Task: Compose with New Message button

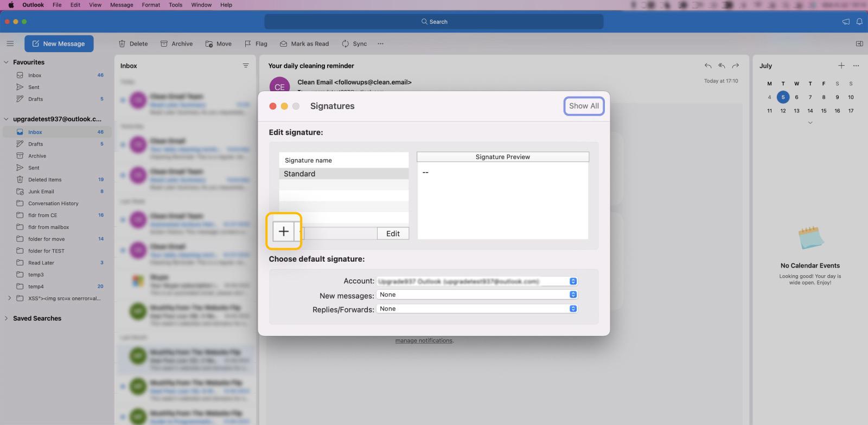Action: click(x=59, y=43)
